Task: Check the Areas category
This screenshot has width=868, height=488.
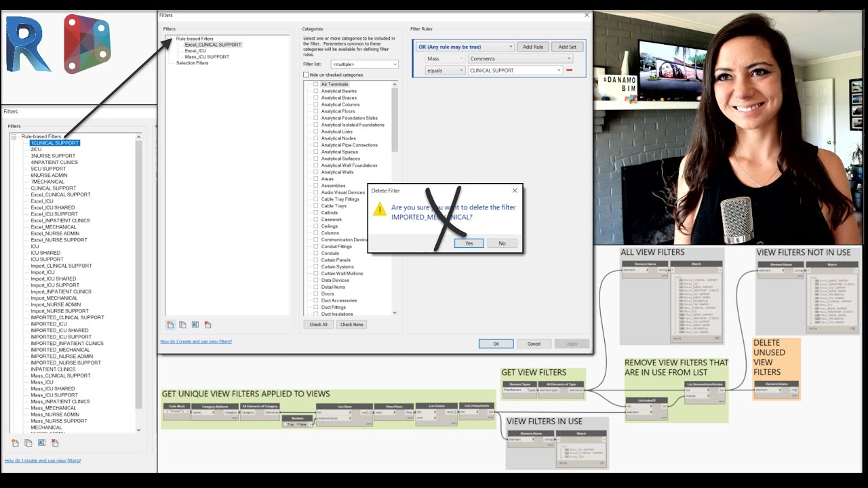Action: (x=315, y=179)
